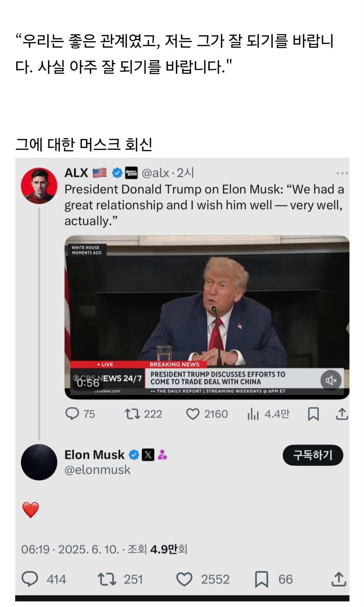Viewport: 364px width, 607px height.
Task: Like Elon Musk's tweet with 2552 likes
Action: (x=184, y=579)
